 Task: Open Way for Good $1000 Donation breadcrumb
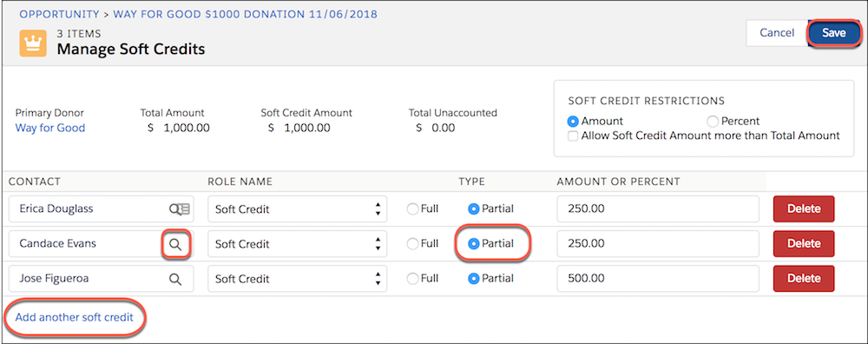[246, 14]
